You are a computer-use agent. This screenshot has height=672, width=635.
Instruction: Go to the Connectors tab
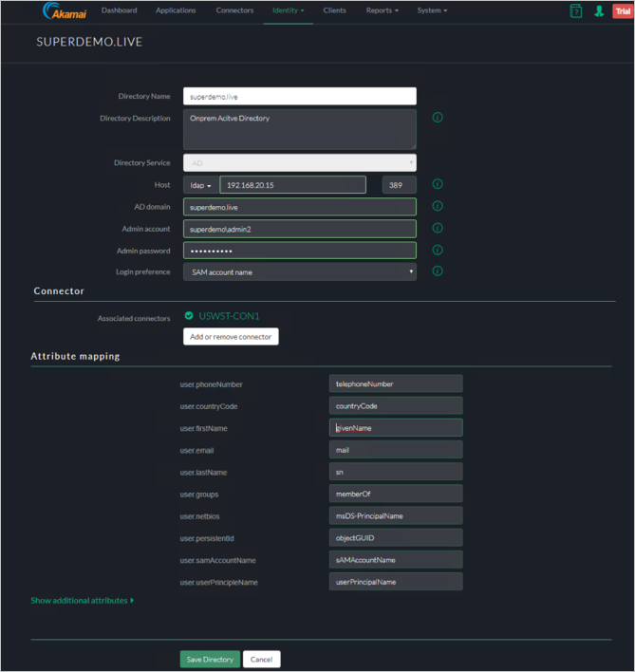(x=234, y=11)
